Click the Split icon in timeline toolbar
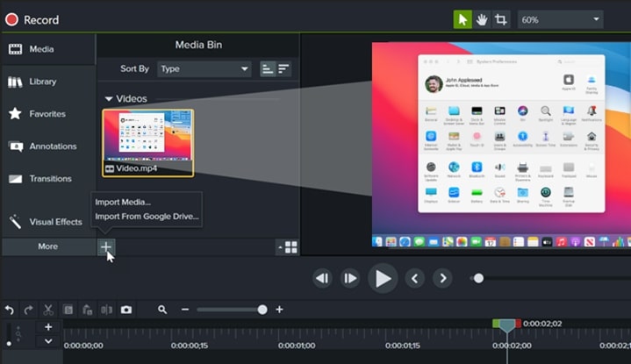 107,310
